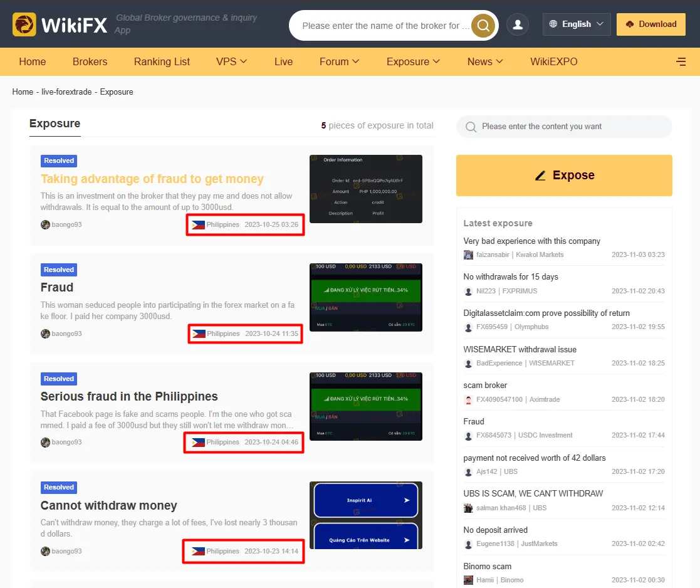This screenshot has width=700, height=588.
Task: Click username baongo93 under Serious fraud post
Action: [x=66, y=443]
